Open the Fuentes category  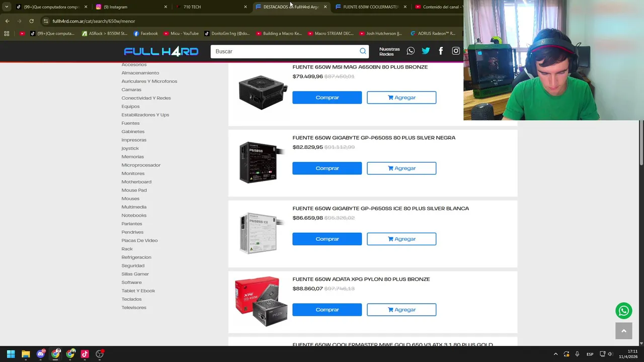click(x=130, y=123)
